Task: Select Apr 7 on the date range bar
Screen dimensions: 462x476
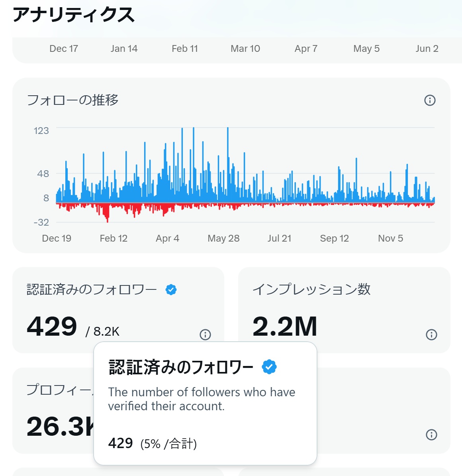Action: pos(306,48)
